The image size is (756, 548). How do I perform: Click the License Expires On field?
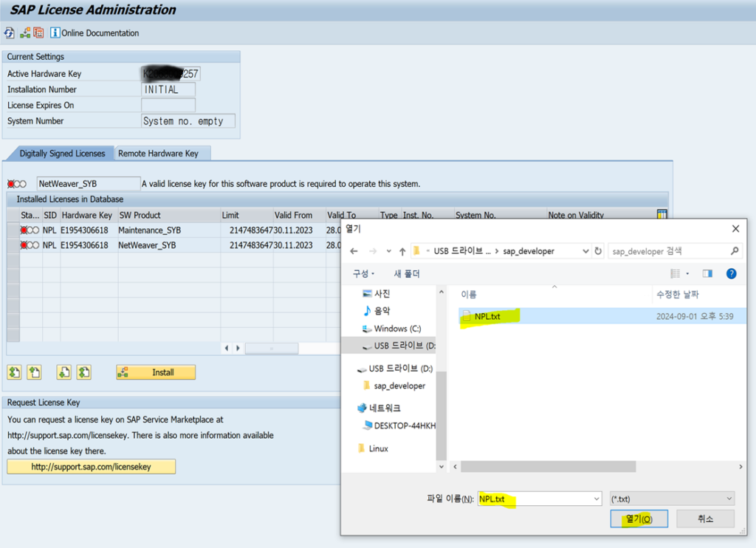tap(168, 105)
